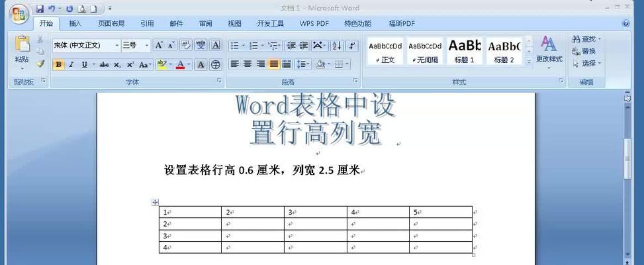The width and height of the screenshot is (644, 265).
Task: Open Change Styles (更改样式)
Action: coord(549,52)
